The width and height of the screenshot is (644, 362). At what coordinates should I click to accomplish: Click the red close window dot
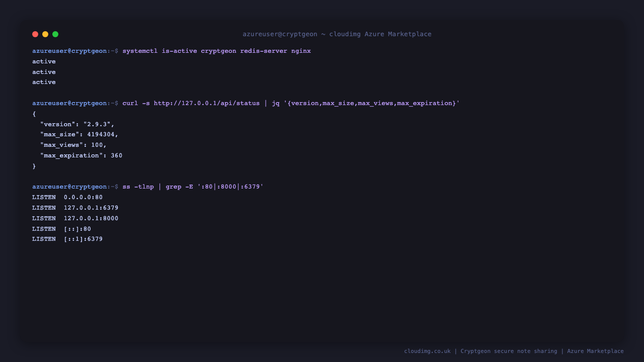pyautogui.click(x=35, y=34)
